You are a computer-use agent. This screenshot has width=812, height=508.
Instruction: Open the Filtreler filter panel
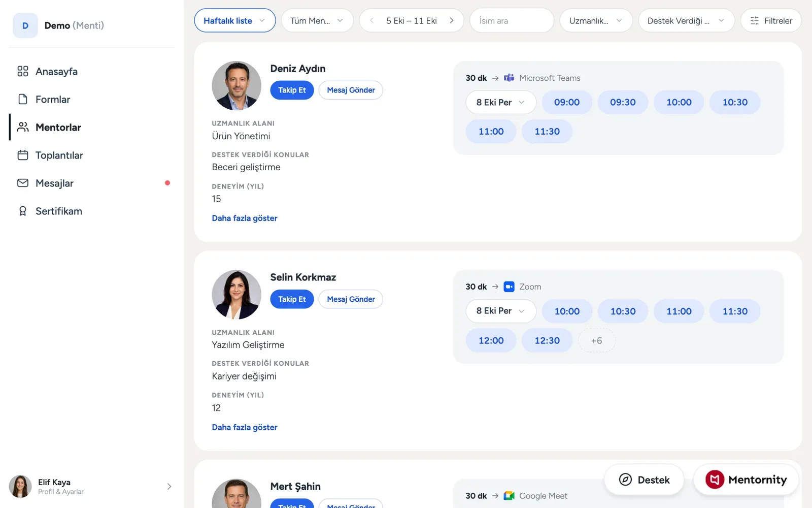click(x=771, y=21)
